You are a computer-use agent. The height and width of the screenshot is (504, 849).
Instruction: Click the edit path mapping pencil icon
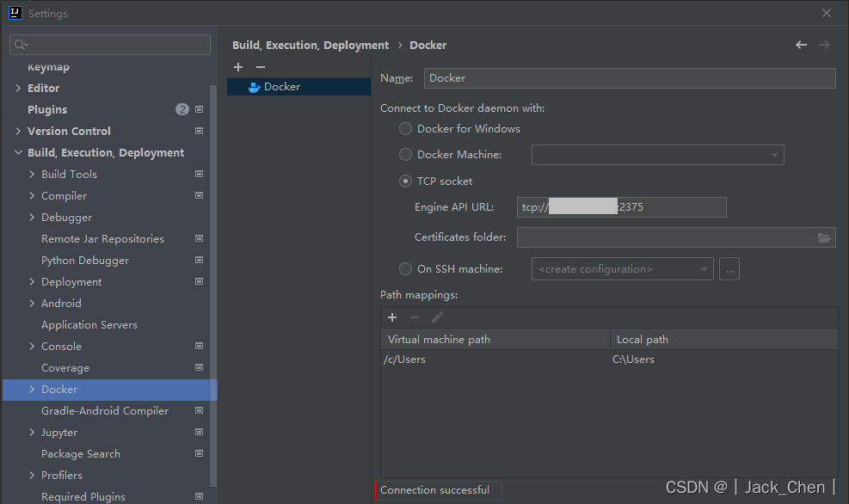click(437, 317)
